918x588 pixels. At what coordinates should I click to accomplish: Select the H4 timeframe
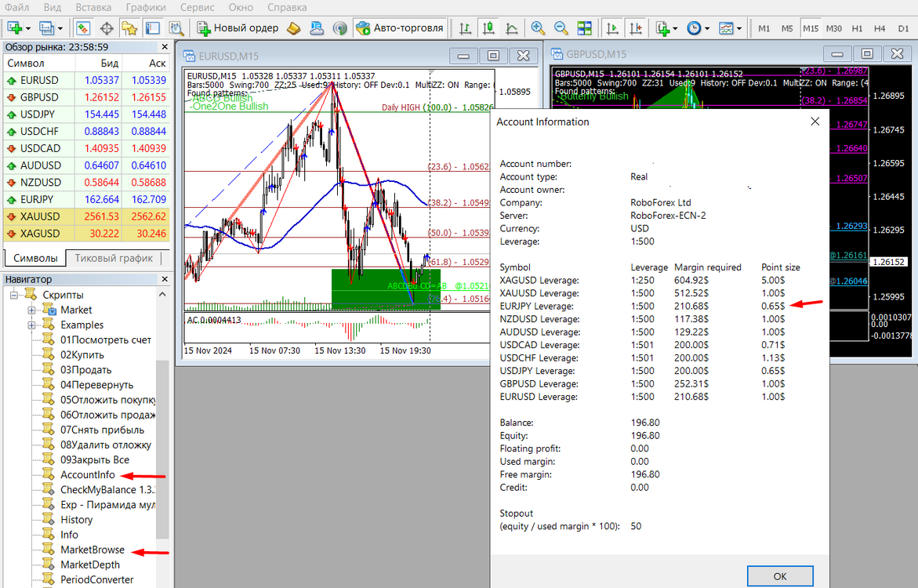coord(880,28)
